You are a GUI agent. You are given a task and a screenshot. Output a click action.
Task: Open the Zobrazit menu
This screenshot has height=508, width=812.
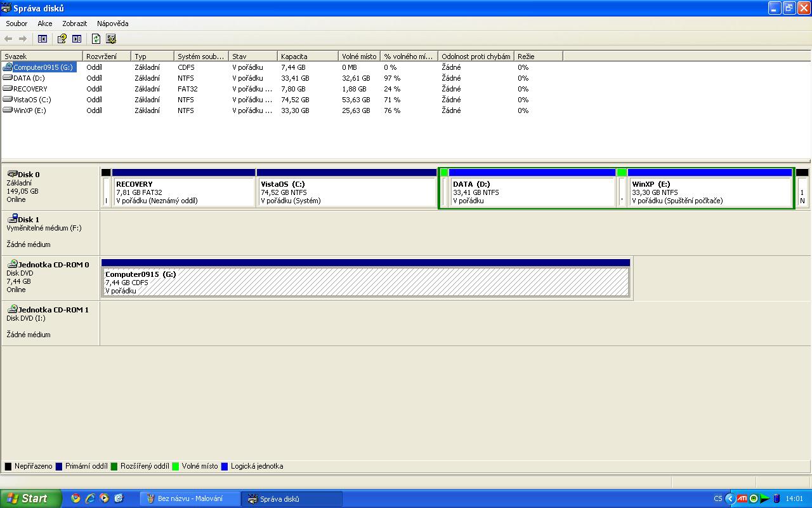click(x=74, y=23)
